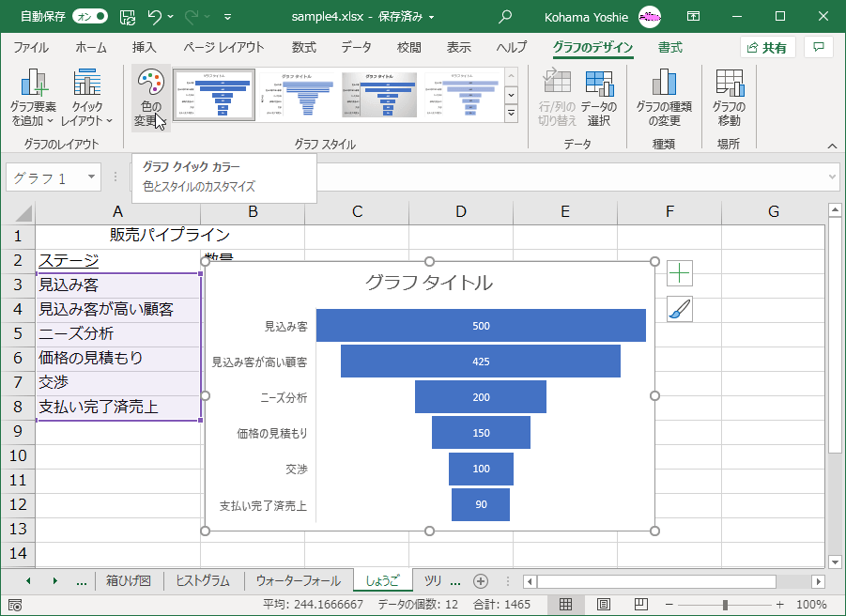Screen dimensions: 846x616
Task: Click the 共有 share button
Action: (767, 48)
